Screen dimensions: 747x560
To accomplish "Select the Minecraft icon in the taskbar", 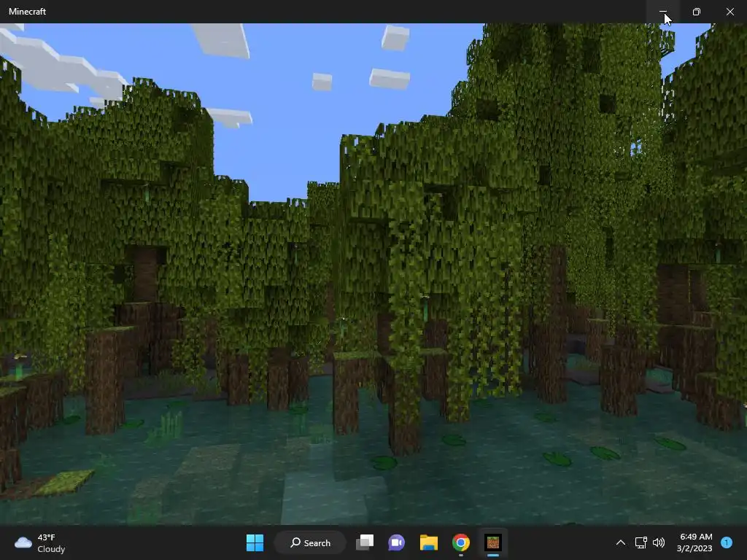I will (x=493, y=542).
